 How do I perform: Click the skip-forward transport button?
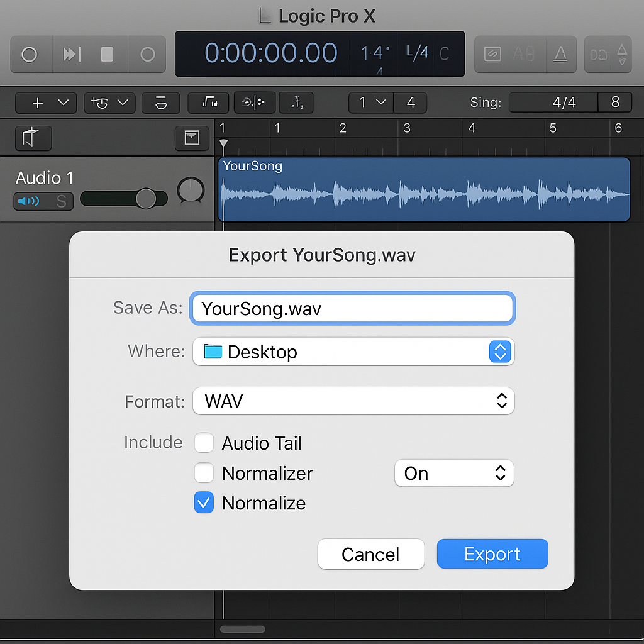click(x=72, y=54)
